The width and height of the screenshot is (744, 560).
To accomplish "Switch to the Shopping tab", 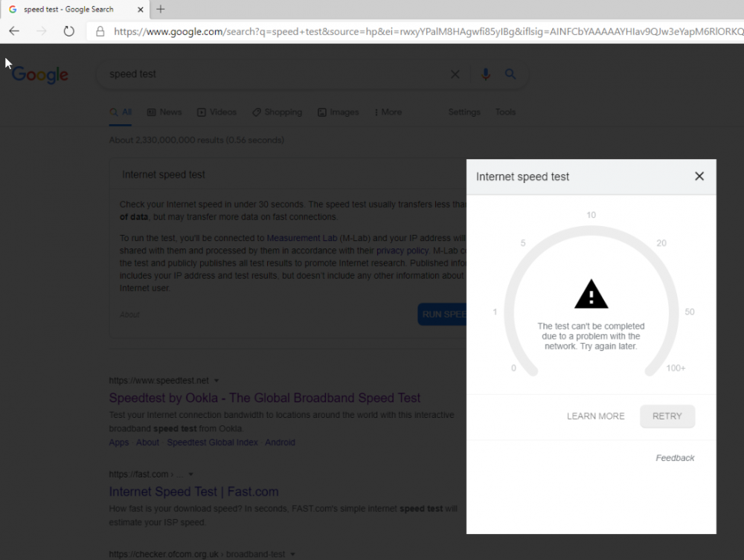I will pos(277,112).
